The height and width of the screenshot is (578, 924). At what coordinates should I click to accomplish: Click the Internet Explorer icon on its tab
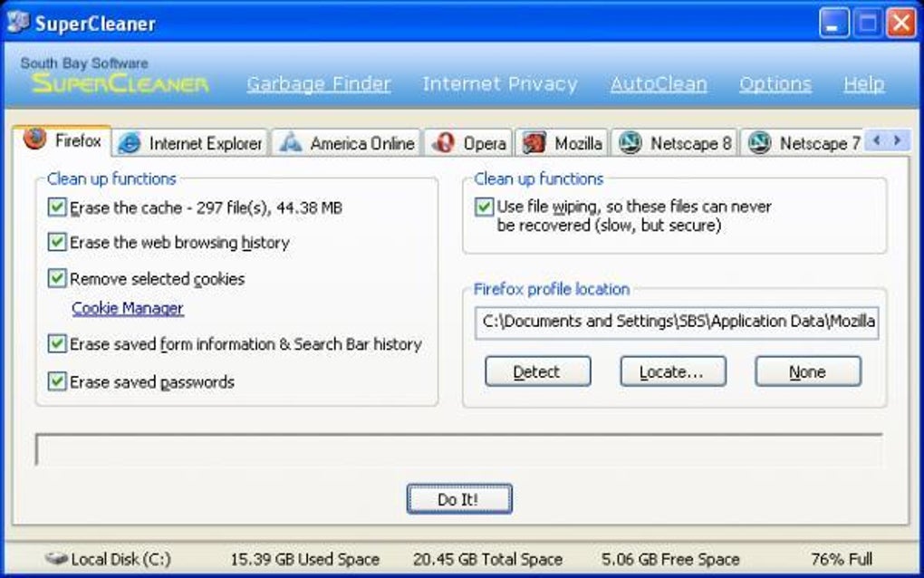(x=129, y=143)
